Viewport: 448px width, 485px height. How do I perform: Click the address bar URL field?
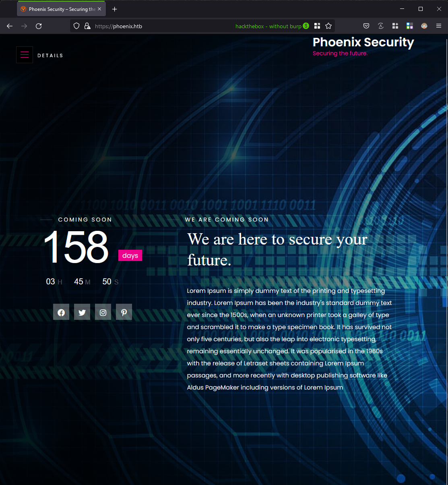click(x=161, y=26)
